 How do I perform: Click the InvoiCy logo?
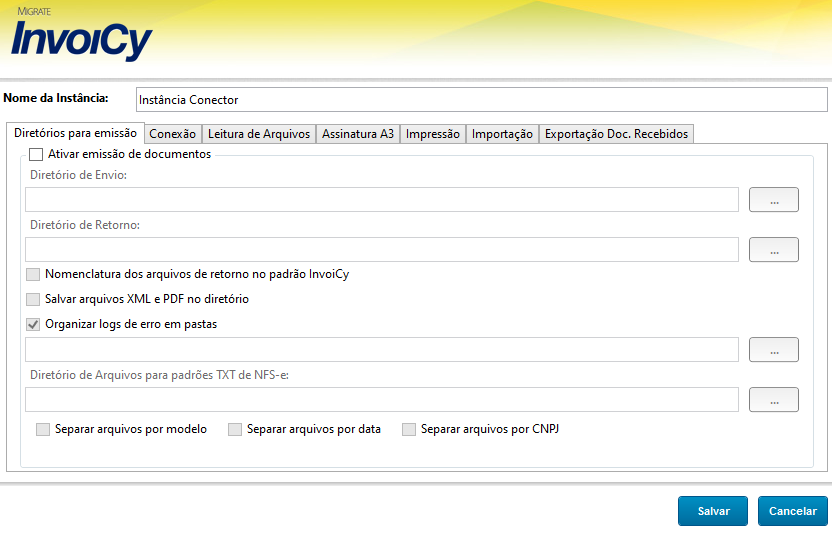(x=82, y=38)
